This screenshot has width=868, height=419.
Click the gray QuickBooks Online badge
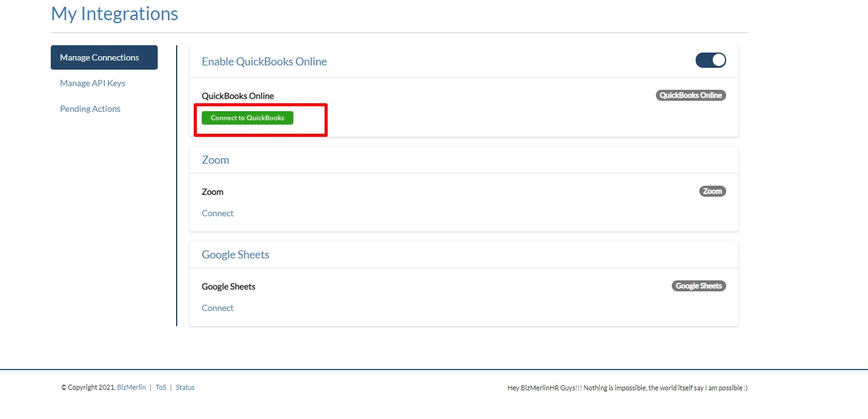coord(691,95)
